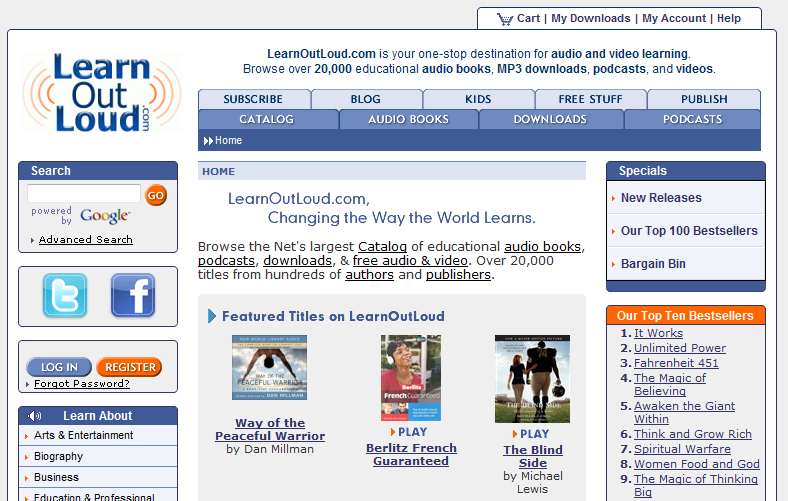Open Berlitz French Guaranteed title link

pyautogui.click(x=411, y=455)
